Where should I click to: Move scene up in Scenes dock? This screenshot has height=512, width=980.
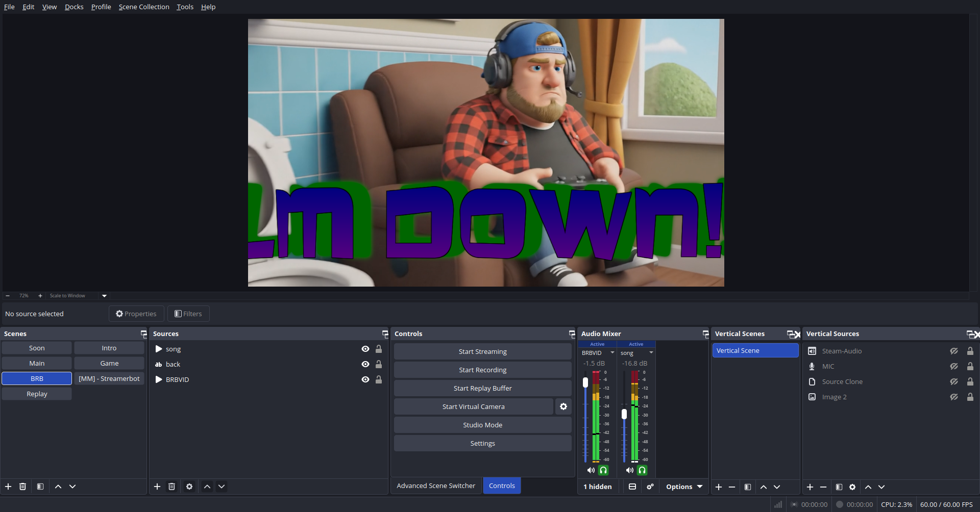[x=58, y=487]
